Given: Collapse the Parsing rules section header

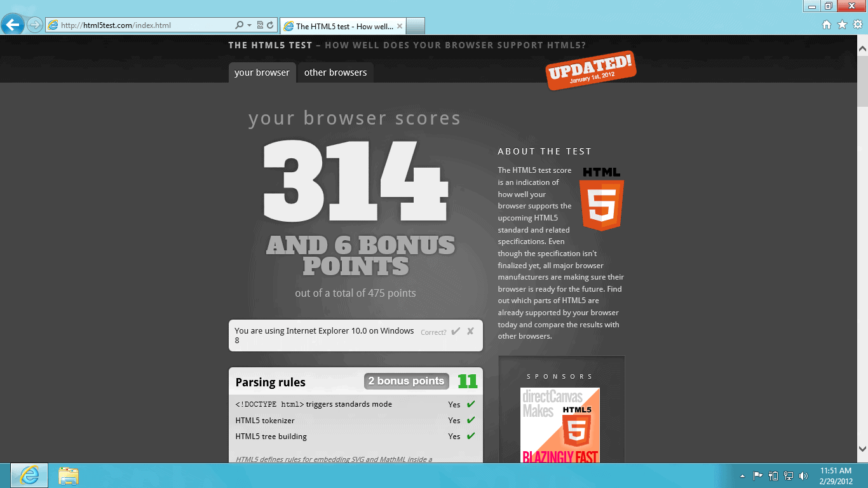Looking at the screenshot, I should click(269, 382).
